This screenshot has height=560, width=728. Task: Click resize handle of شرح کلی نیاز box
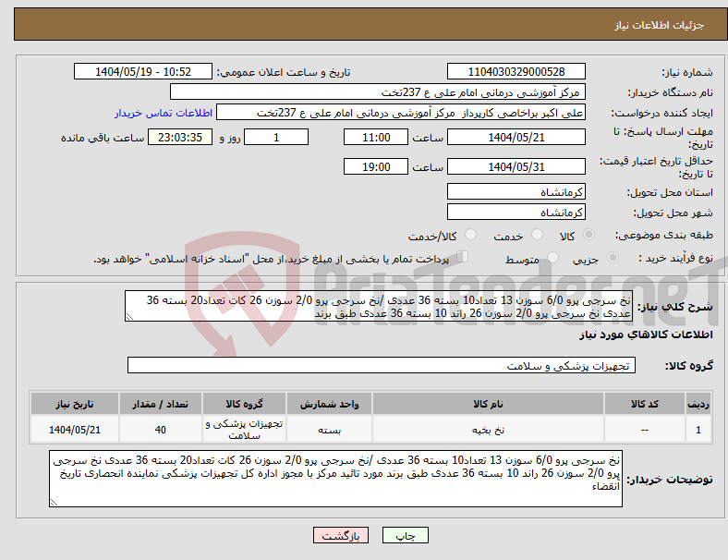point(129,317)
